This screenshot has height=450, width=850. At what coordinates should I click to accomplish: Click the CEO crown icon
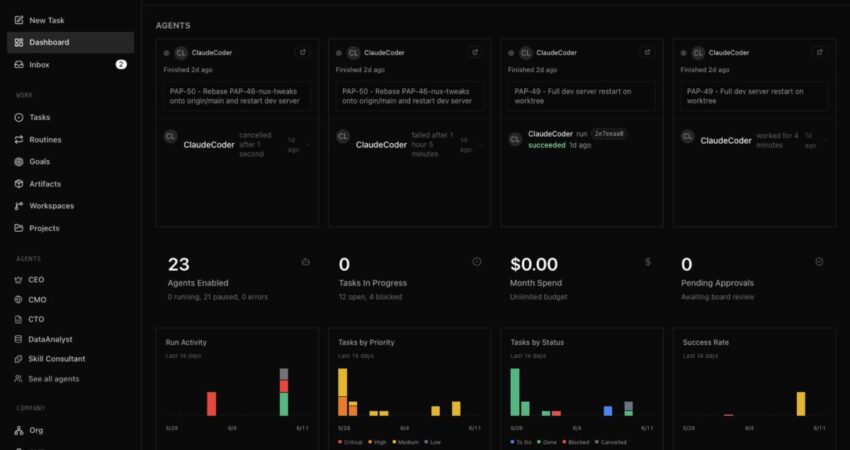(x=18, y=280)
